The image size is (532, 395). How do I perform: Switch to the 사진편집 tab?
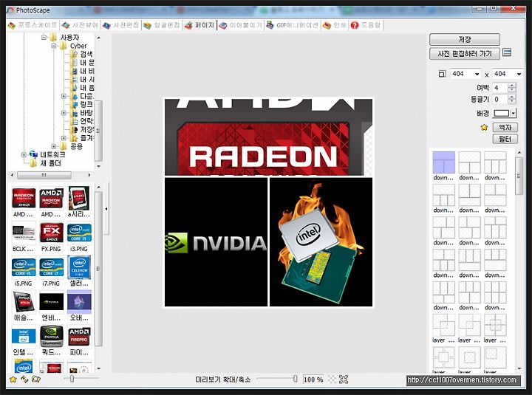coord(121,25)
